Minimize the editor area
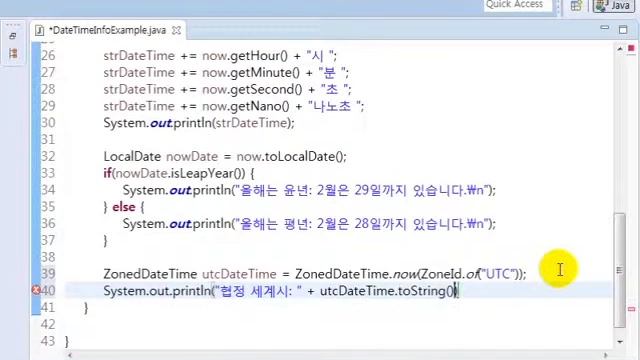Image resolution: width=640 pixels, height=360 pixels. tap(604, 28)
